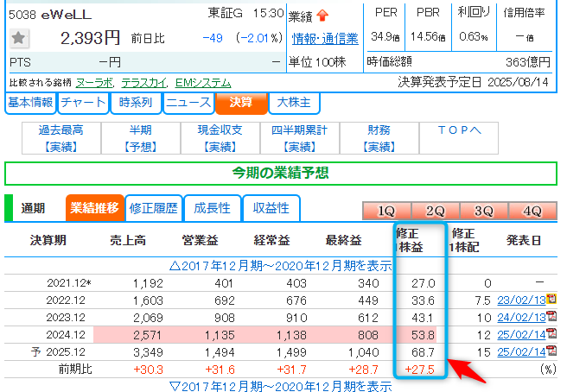Click the red up arrow next to 業績
The image size is (567, 392).
[x=322, y=16]
